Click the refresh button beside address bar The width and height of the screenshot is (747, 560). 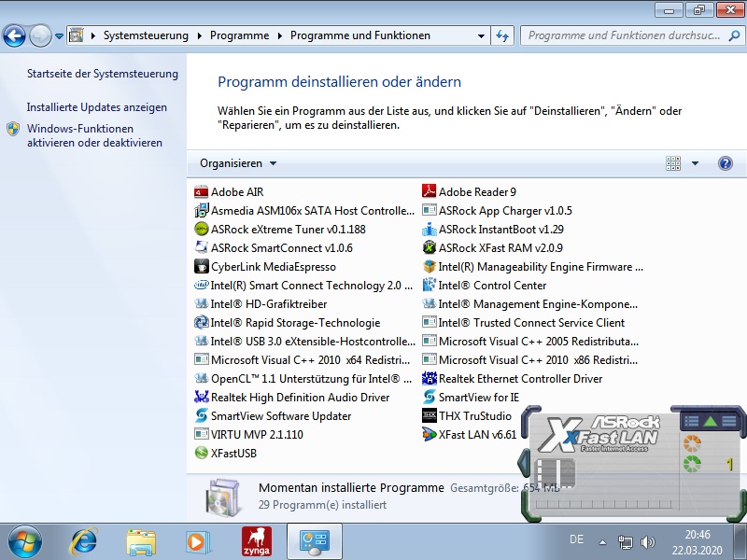click(x=502, y=35)
